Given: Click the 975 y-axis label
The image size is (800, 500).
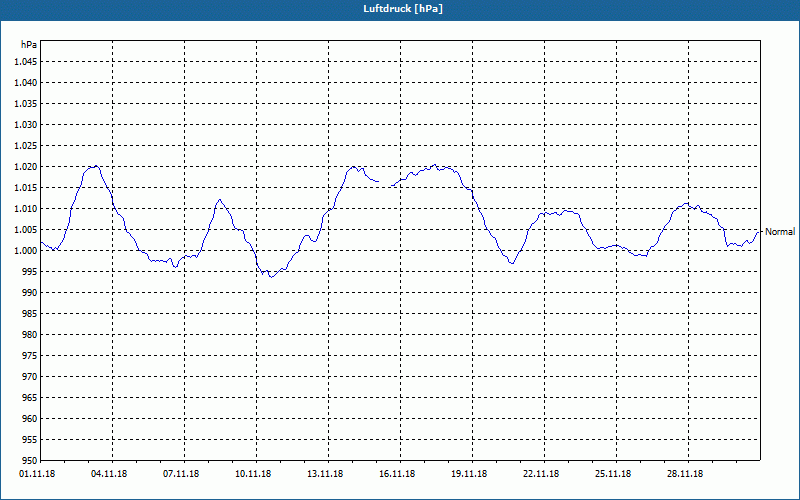Looking at the screenshot, I should point(30,356).
